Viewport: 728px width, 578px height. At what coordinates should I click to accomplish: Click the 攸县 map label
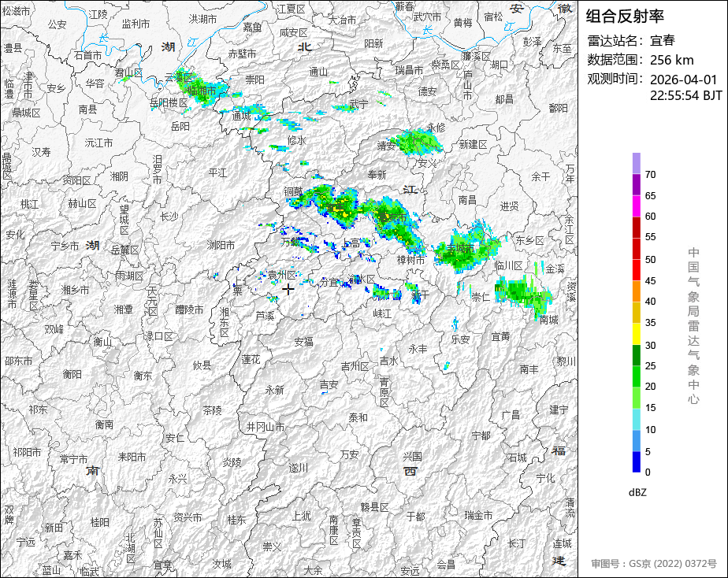(x=202, y=365)
